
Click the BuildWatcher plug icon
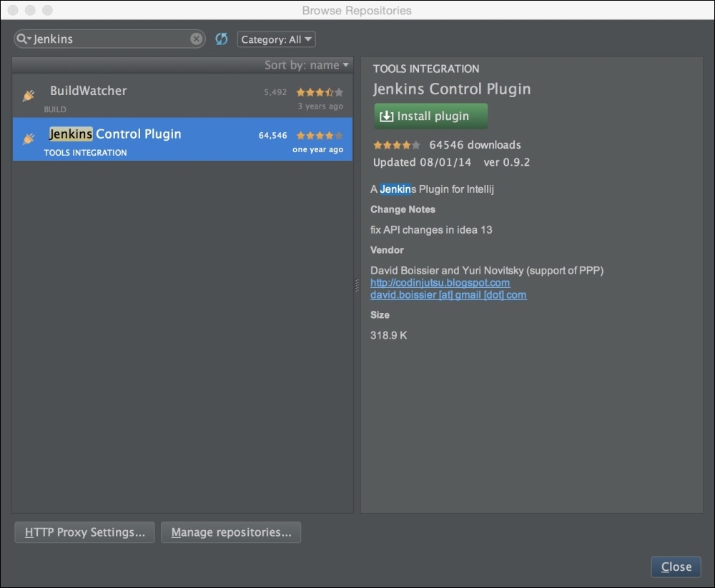pyautogui.click(x=29, y=95)
